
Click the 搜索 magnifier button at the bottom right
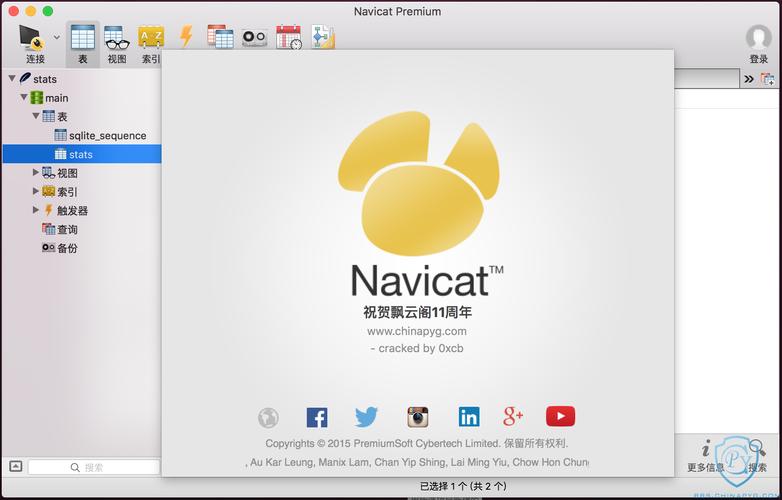click(757, 456)
